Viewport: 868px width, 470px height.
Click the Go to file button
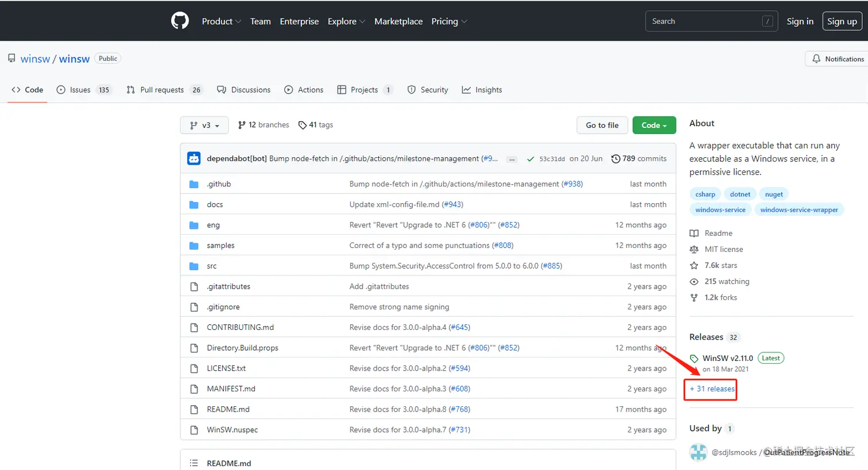click(x=602, y=125)
